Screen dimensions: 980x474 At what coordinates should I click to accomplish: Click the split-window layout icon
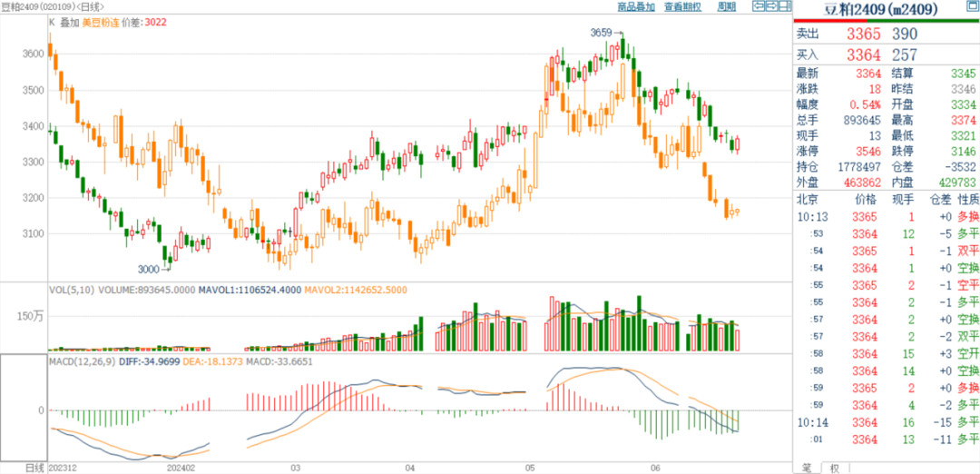pyautogui.click(x=783, y=7)
